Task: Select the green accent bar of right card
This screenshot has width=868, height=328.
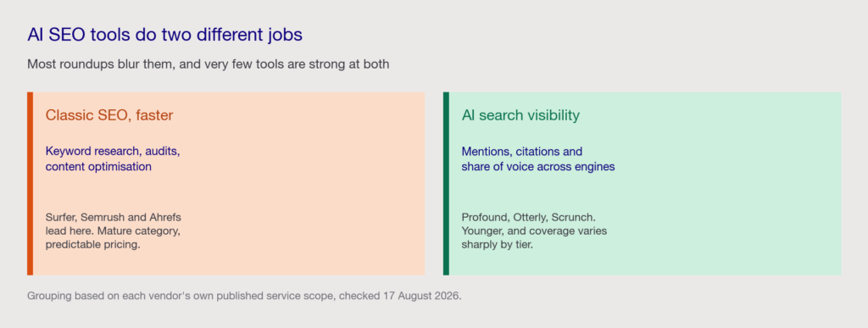Action: [x=446, y=184]
